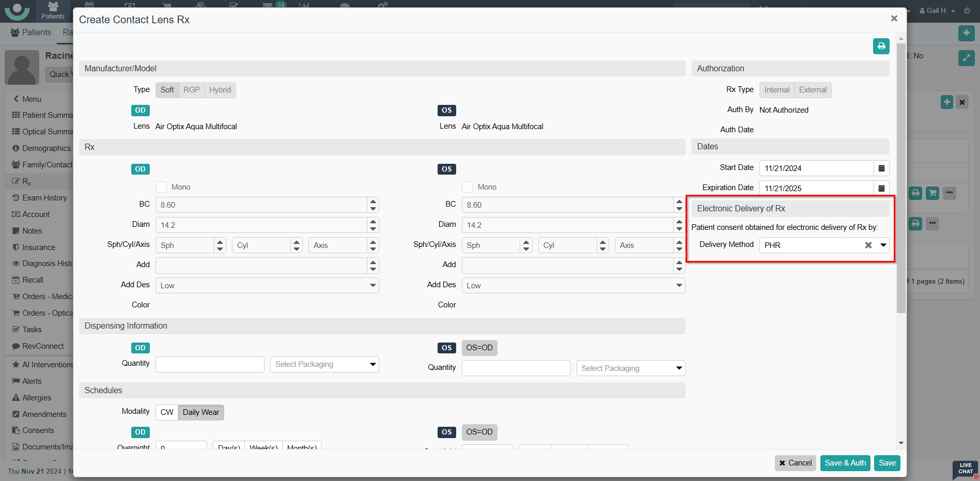Close the Create Contact Lens Rx dialog

pyautogui.click(x=894, y=19)
